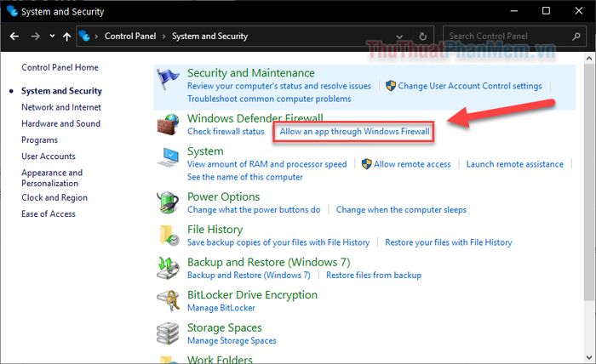Click Restore your files with File History
The width and height of the screenshot is (596, 364).
(449, 242)
